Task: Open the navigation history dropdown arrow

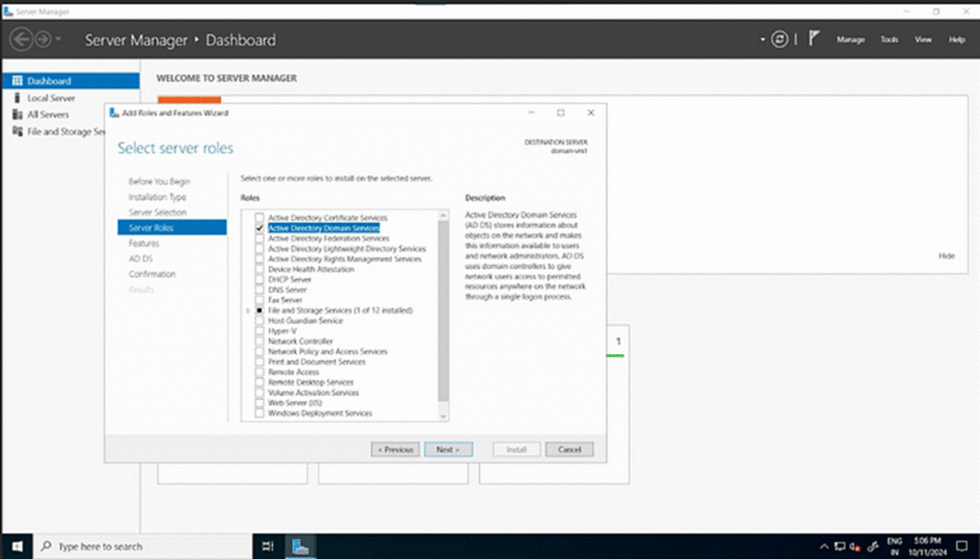Action: point(59,39)
